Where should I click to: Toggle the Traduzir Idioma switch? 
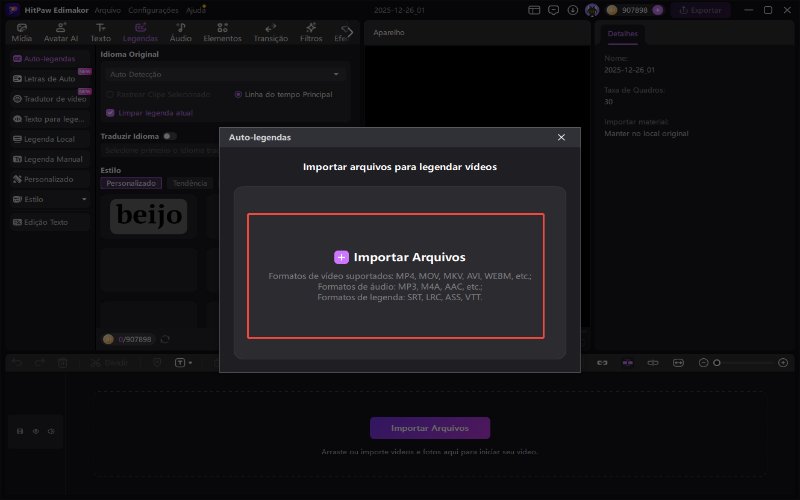pyautogui.click(x=170, y=136)
